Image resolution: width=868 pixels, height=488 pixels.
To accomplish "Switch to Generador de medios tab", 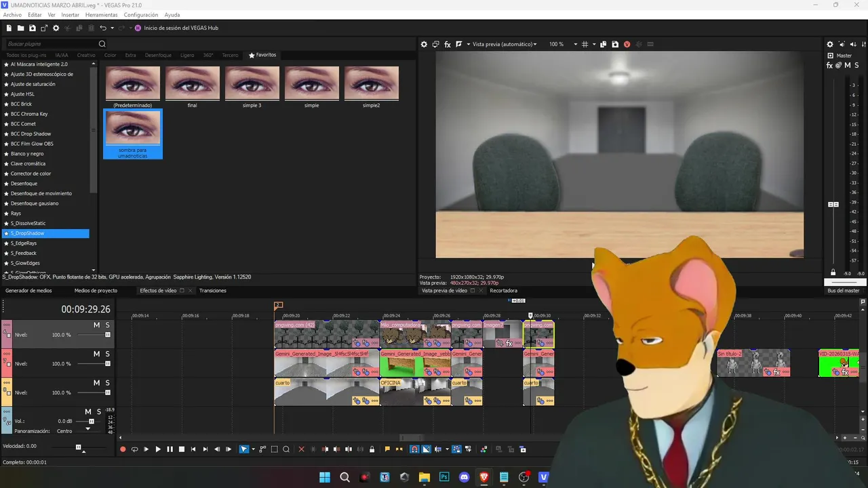I will click(28, 291).
